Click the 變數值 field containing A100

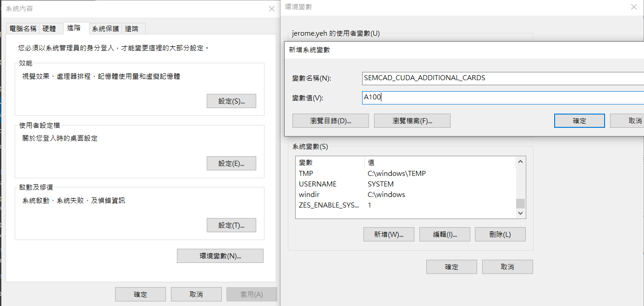point(502,97)
